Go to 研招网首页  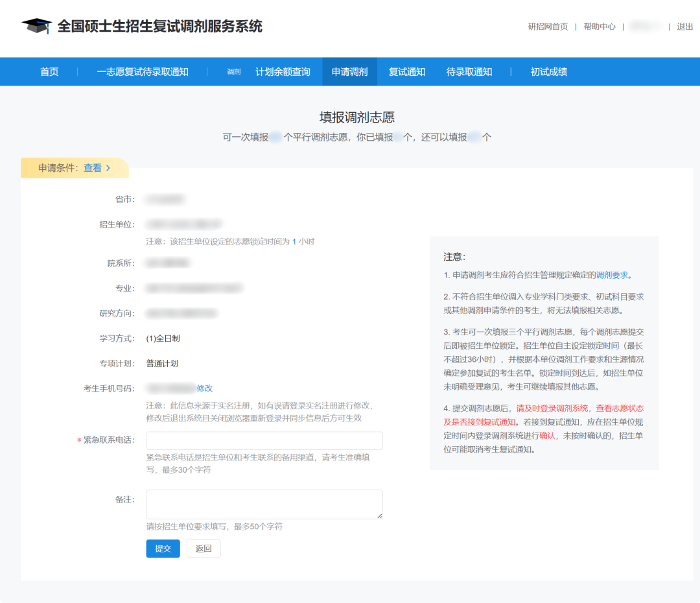tap(548, 27)
